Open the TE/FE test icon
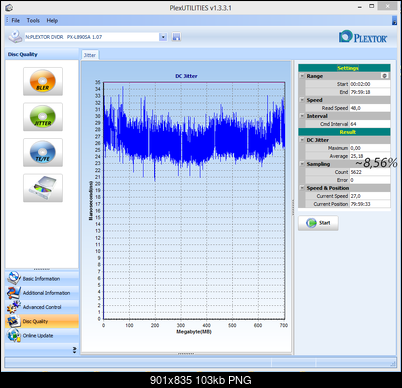This screenshot has width=402, height=388. tap(43, 153)
